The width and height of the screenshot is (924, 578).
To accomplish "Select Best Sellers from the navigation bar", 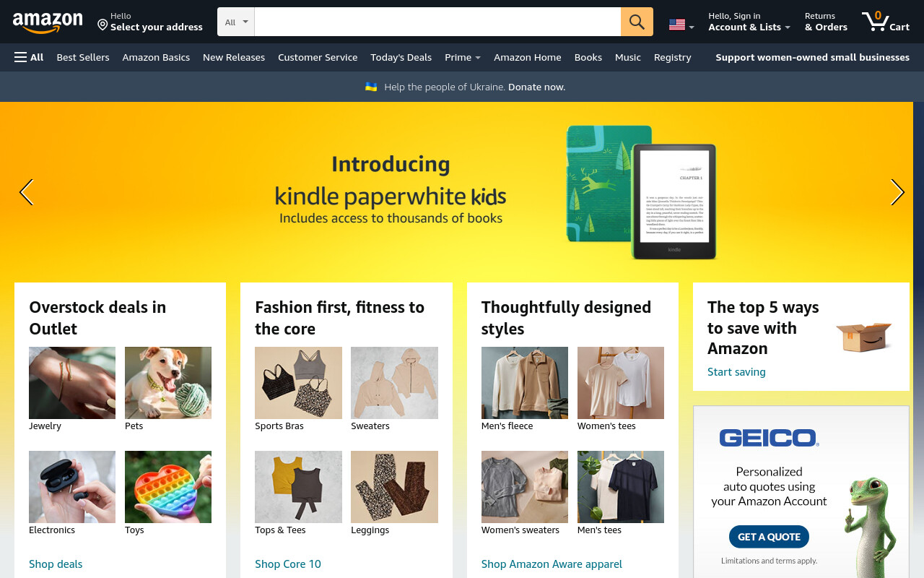I will [83, 57].
